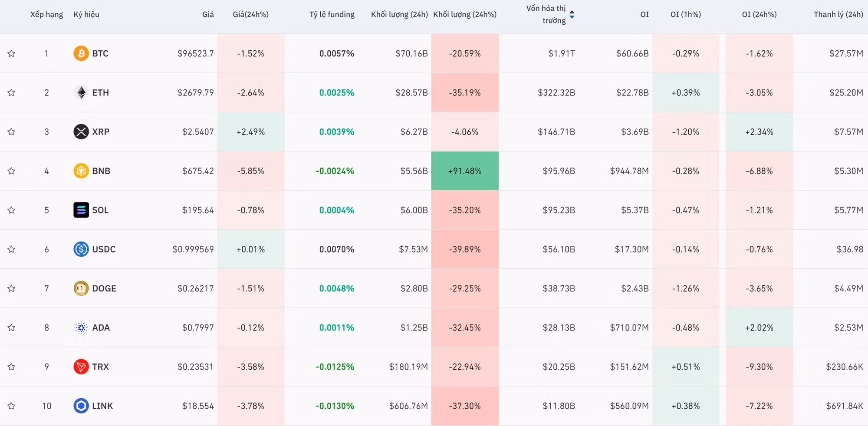Click the Chainlink (LINK) coin icon
This screenshot has height=426, width=868.
pos(81,406)
